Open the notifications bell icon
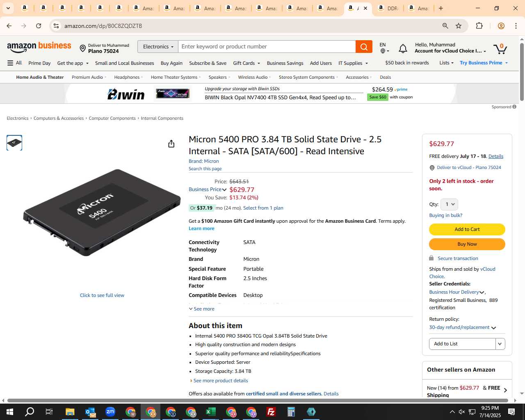This screenshot has height=420, width=525. [403, 49]
